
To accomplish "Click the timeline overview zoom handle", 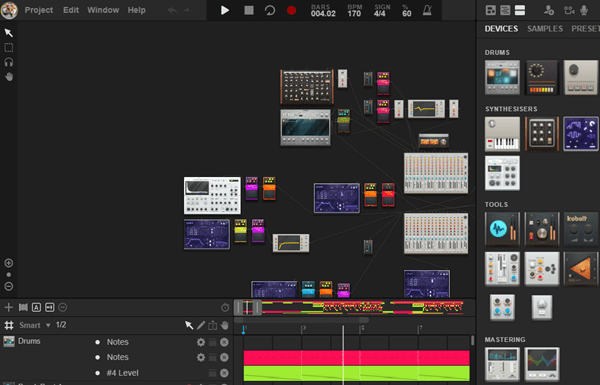I will pyautogui.click(x=248, y=307).
